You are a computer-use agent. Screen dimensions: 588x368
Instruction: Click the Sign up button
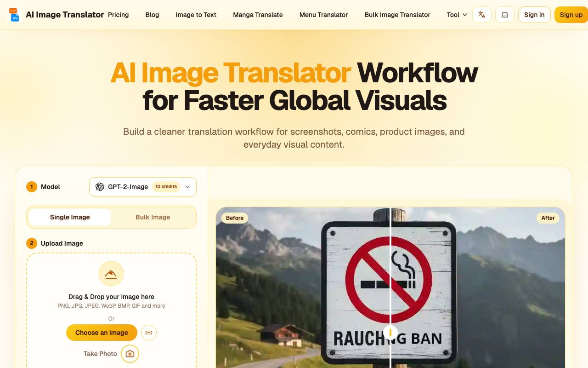click(571, 15)
